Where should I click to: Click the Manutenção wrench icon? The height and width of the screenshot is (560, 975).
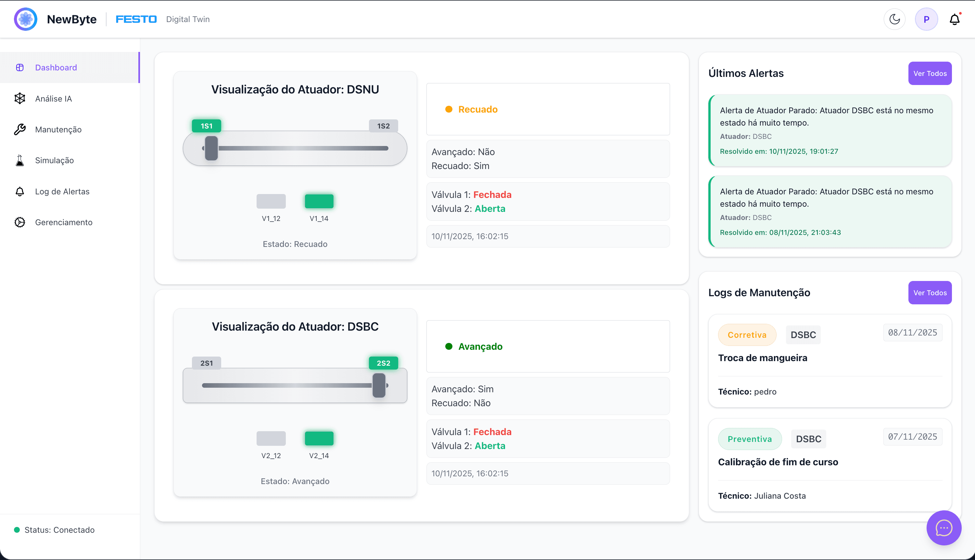[x=19, y=129]
